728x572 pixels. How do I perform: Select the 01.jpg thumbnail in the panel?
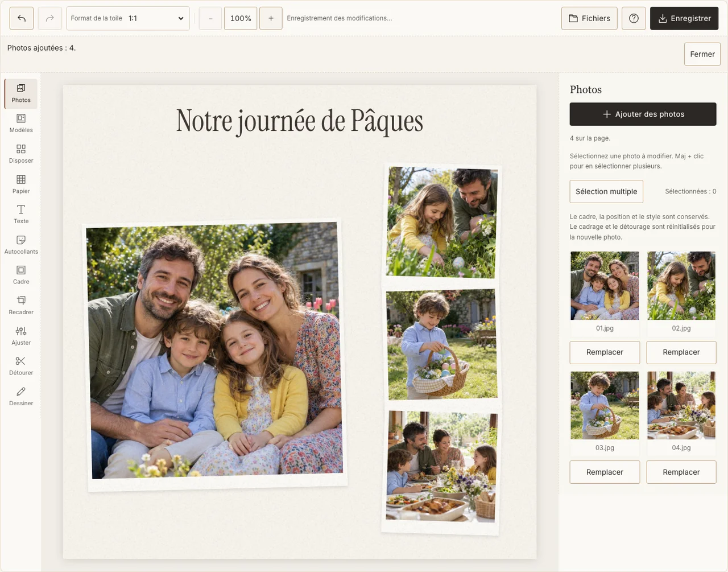click(605, 286)
